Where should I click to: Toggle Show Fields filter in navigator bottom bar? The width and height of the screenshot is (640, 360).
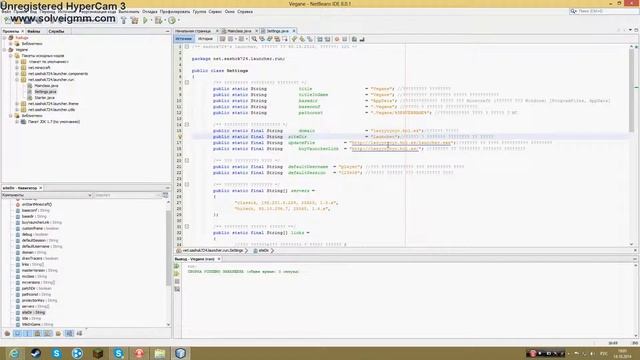click(x=18, y=333)
